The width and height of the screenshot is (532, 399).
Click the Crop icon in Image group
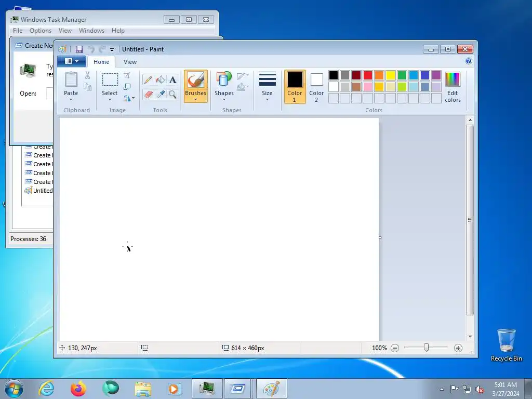pos(127,75)
